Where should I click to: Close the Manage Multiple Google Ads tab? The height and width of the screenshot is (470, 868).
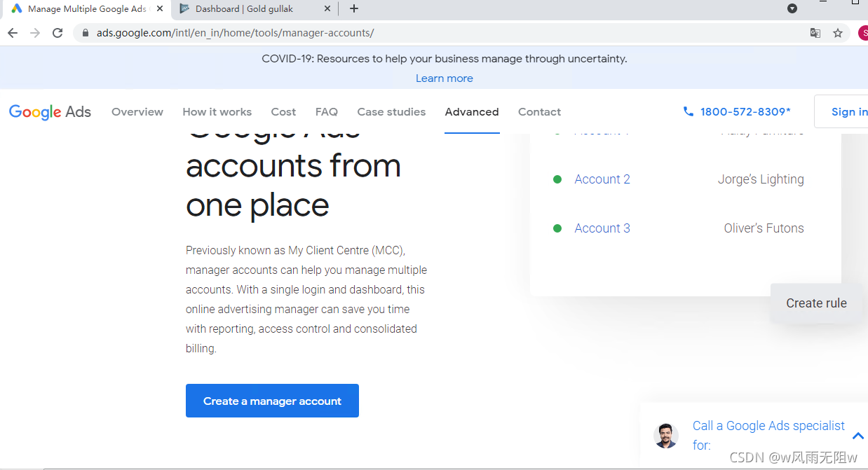tap(160, 8)
